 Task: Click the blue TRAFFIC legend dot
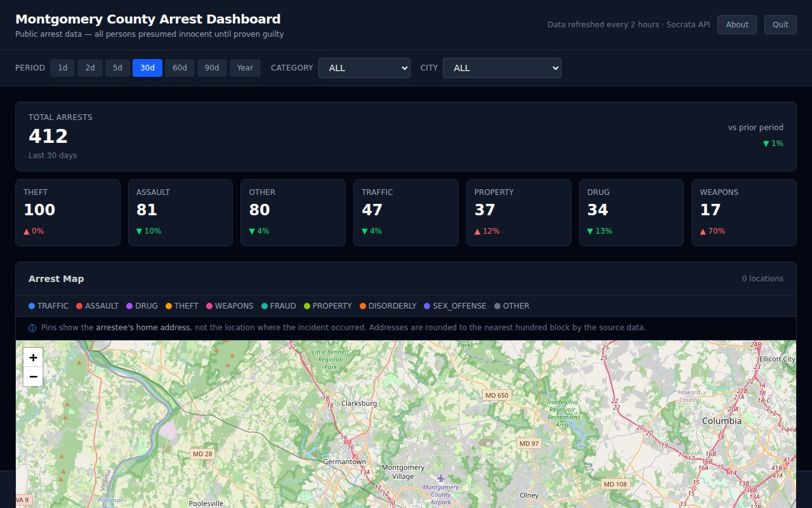pos(32,306)
